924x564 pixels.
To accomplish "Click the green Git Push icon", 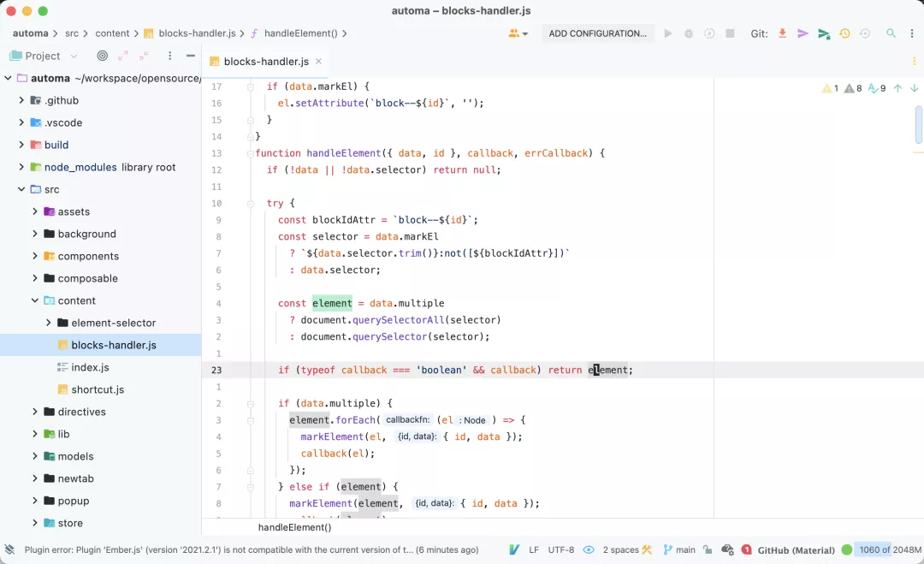I will click(x=824, y=33).
